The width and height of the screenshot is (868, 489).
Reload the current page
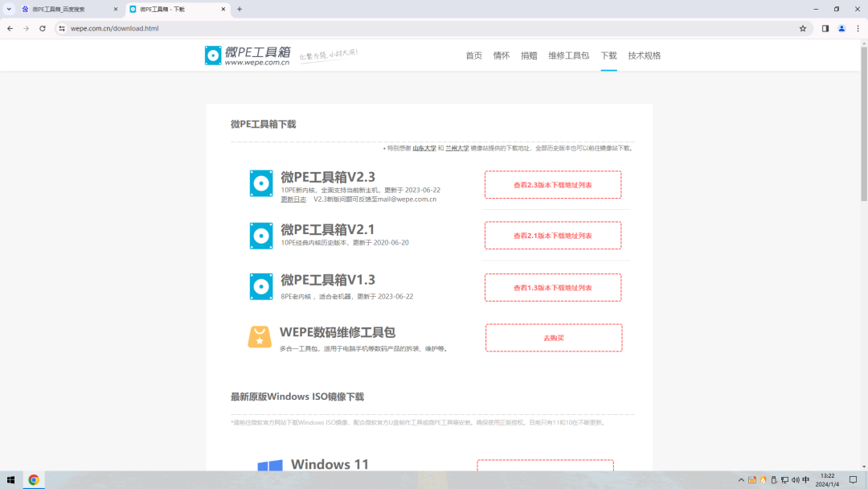tap(42, 28)
